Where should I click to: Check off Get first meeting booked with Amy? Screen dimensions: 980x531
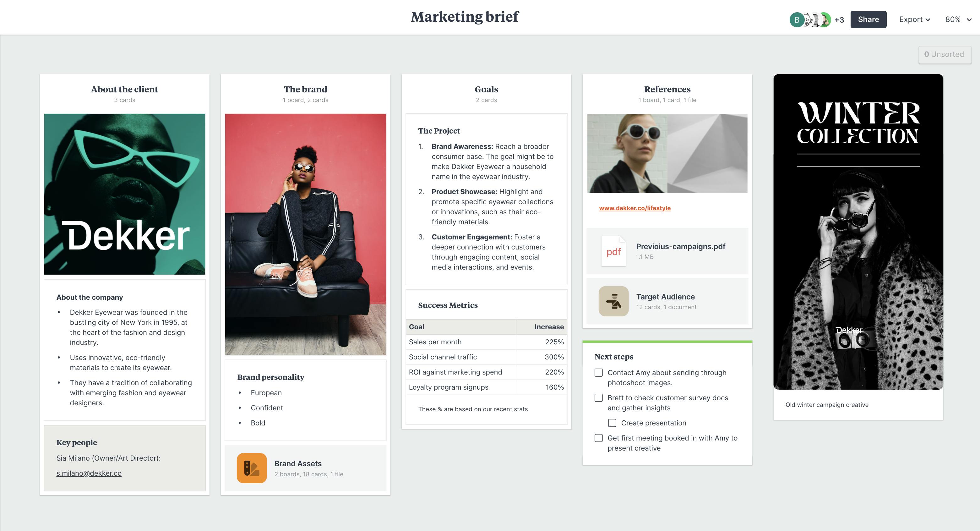point(598,437)
